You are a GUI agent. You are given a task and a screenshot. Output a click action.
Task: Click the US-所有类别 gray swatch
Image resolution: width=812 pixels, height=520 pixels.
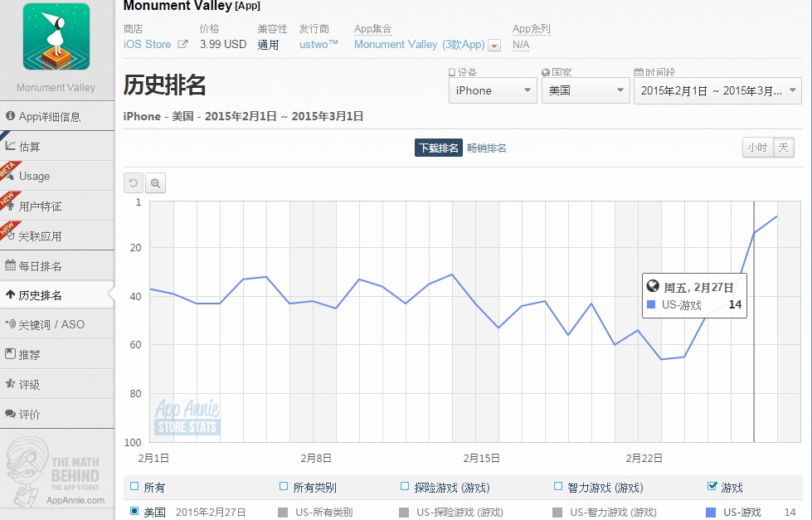click(x=283, y=513)
